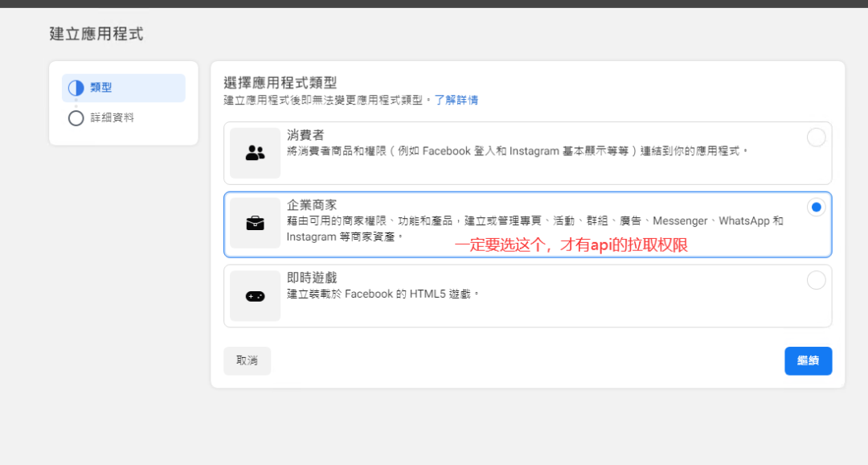Click the 即時遊戲 gamepad icon

pos(256,296)
